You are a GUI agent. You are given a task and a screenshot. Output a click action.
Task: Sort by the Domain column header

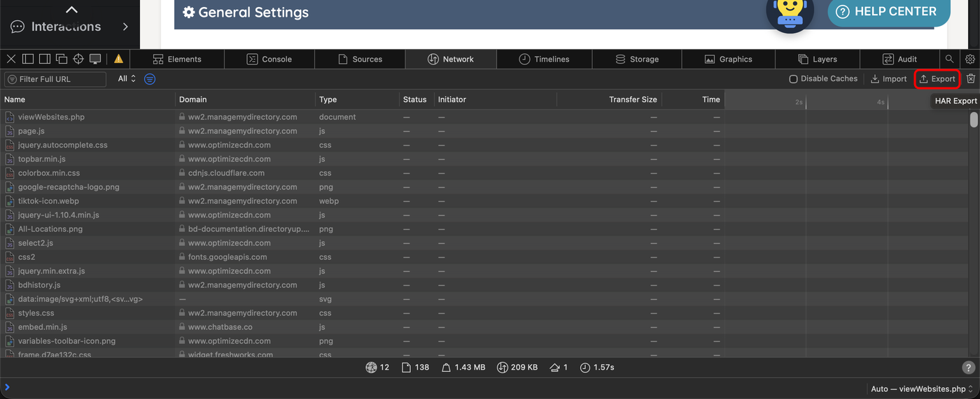pos(245,99)
